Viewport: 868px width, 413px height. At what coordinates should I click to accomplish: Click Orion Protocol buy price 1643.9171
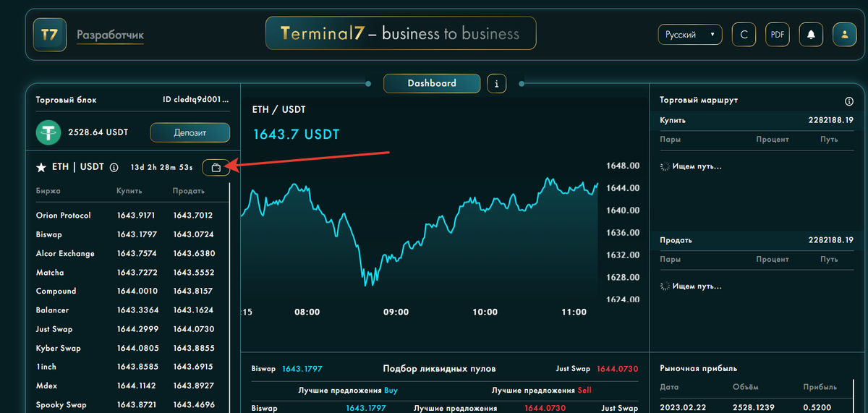pos(136,216)
